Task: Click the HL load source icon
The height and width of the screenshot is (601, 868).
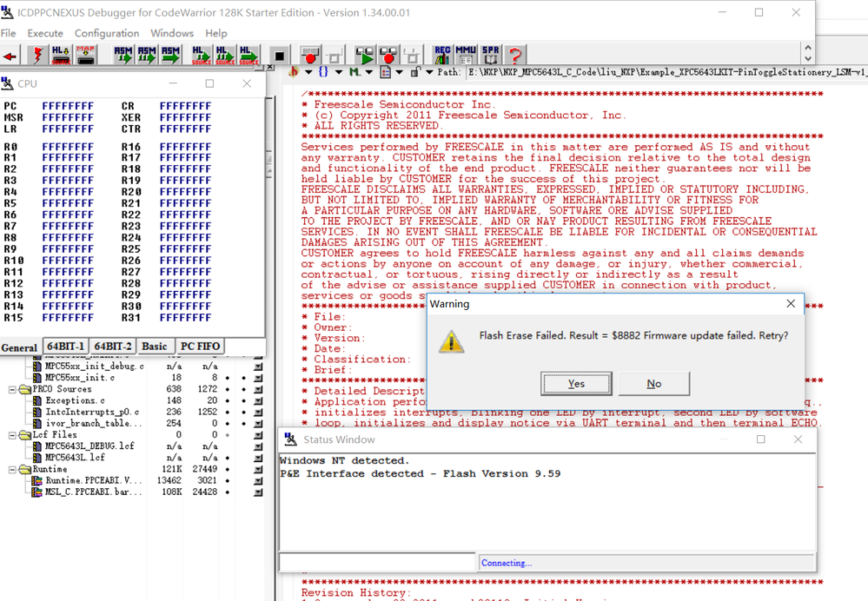Action: (61, 56)
